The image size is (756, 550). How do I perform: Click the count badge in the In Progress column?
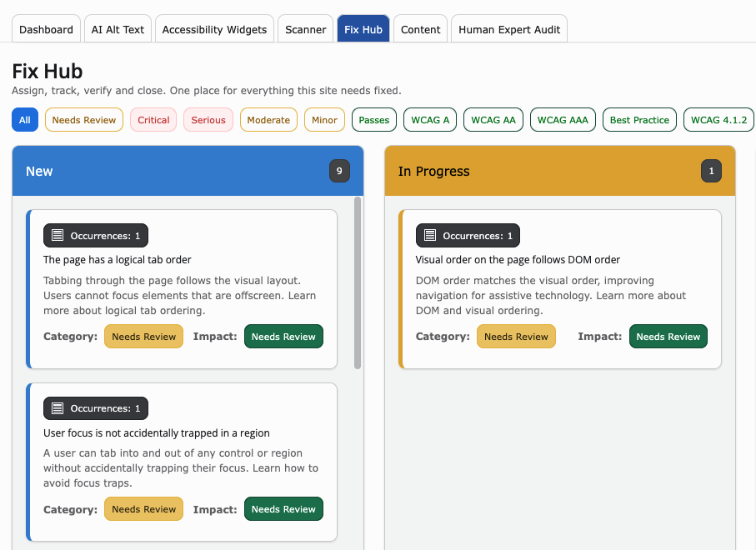point(711,171)
